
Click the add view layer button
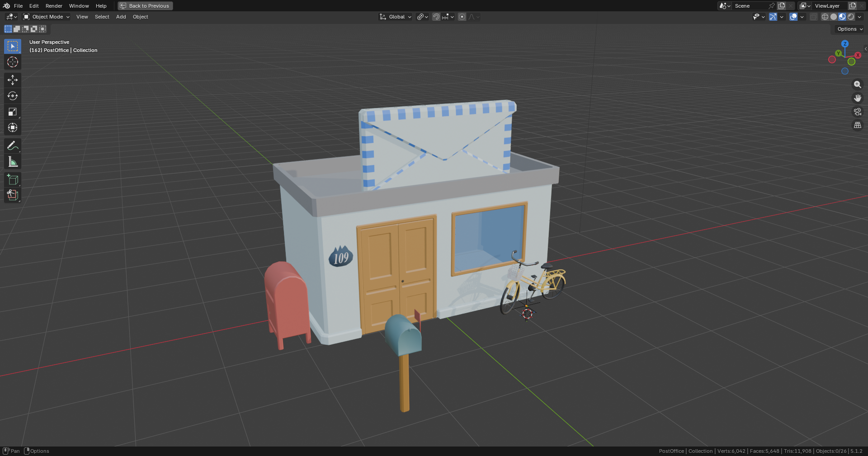853,6
